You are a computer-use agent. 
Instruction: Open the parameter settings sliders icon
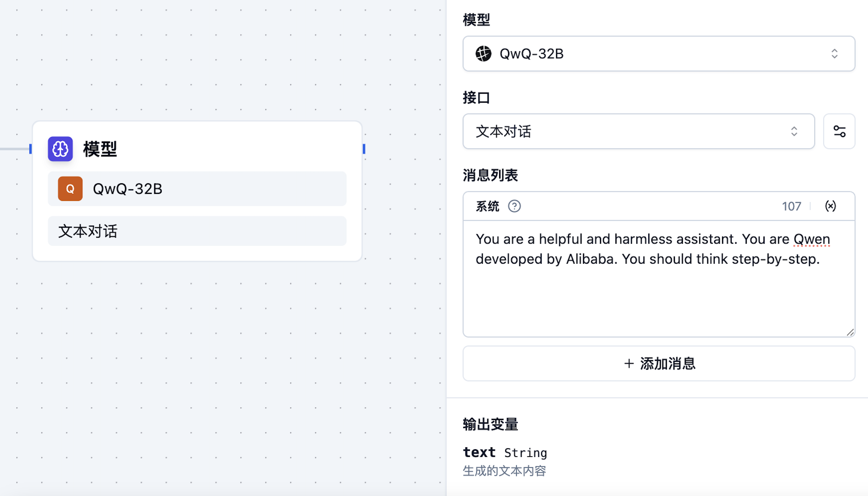pos(839,131)
